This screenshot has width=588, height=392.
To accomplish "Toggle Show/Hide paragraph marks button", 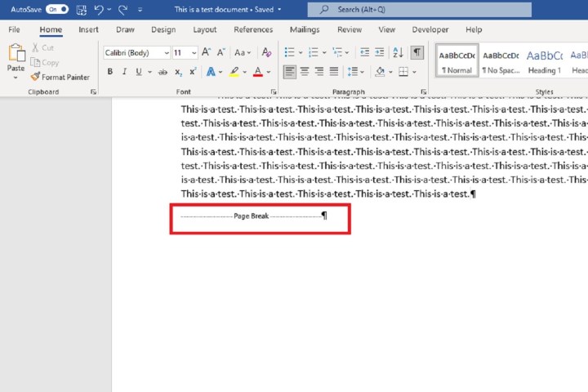I will 417,52.
